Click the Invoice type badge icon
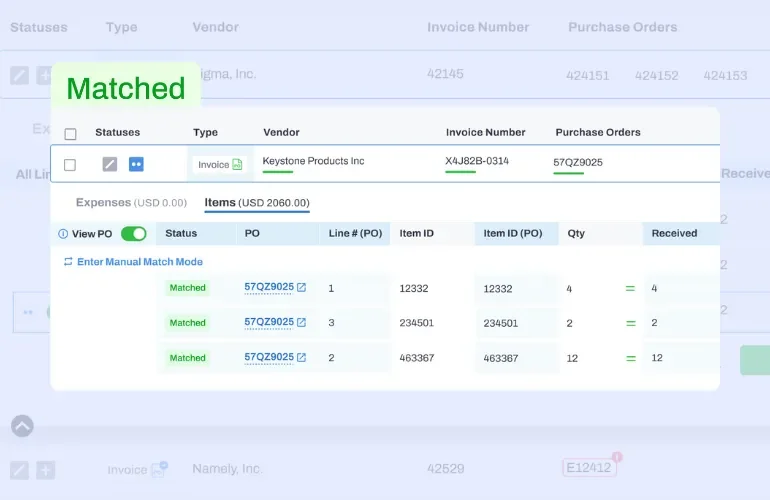 tap(237, 165)
